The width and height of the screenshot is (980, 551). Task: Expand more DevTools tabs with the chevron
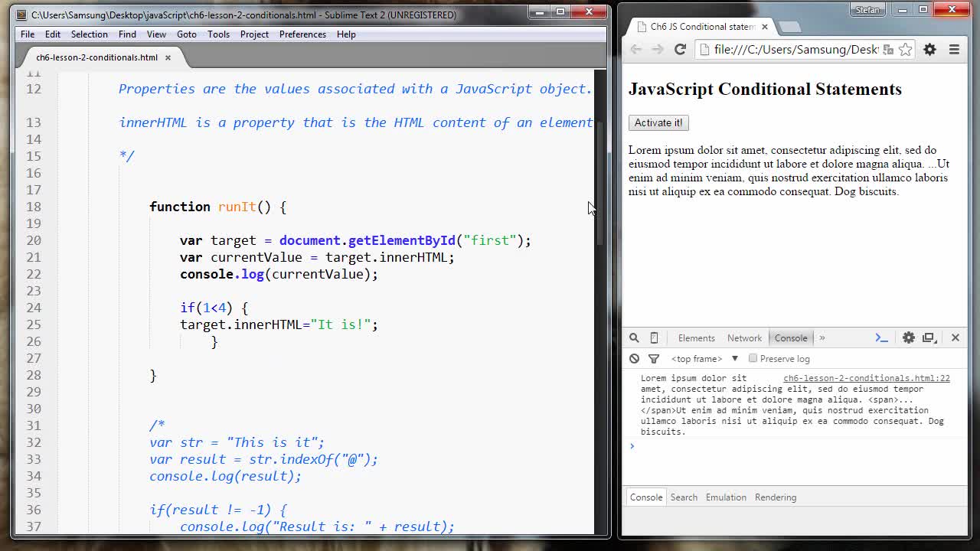[x=822, y=337]
